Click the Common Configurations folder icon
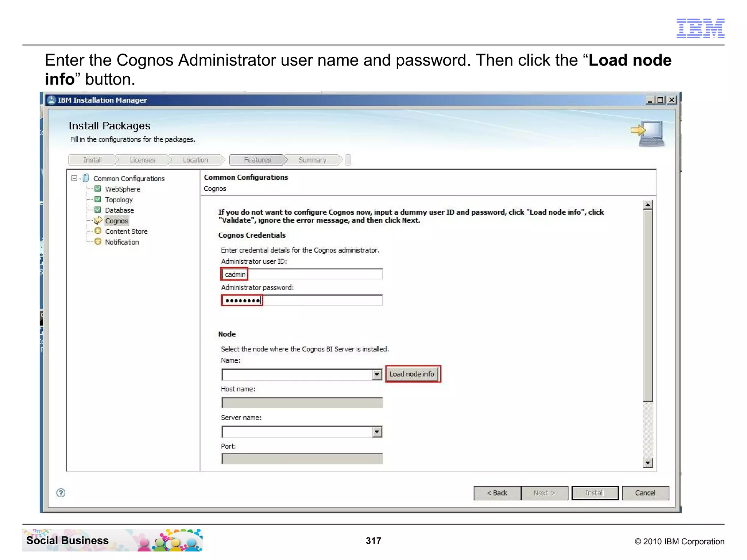This screenshot has width=747, height=560. pos(86,178)
